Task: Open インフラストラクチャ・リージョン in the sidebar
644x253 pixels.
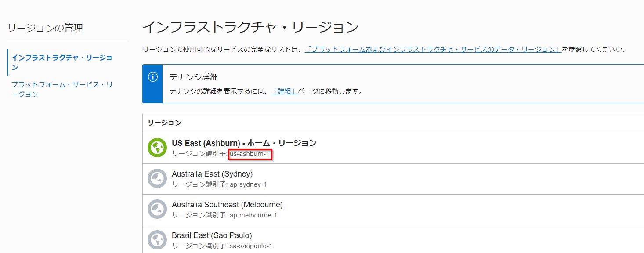Action: (62, 62)
